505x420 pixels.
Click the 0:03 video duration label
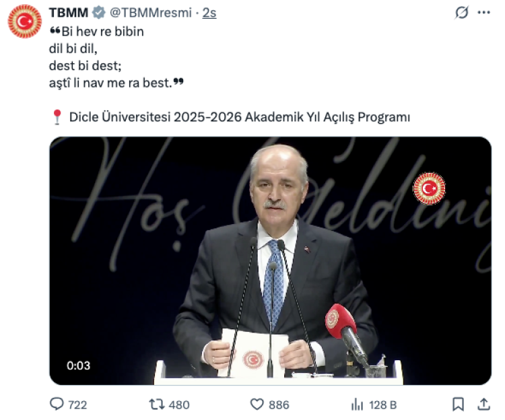tap(78, 365)
